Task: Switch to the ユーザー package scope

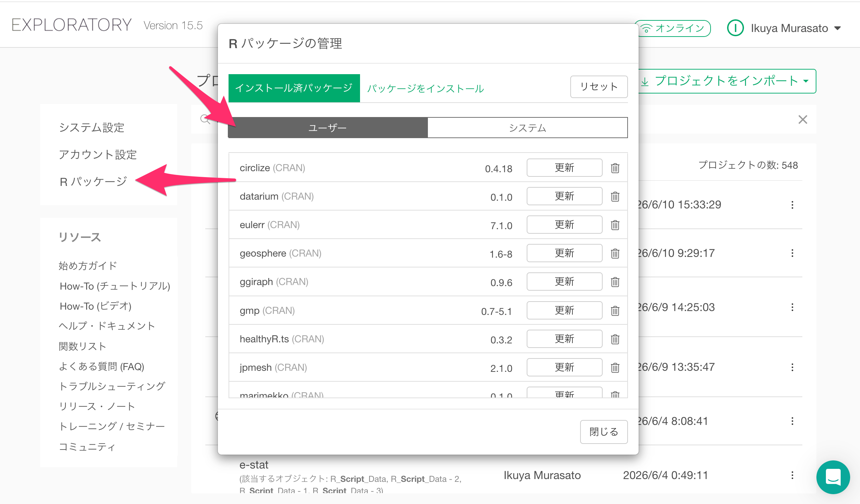Action: (x=328, y=128)
